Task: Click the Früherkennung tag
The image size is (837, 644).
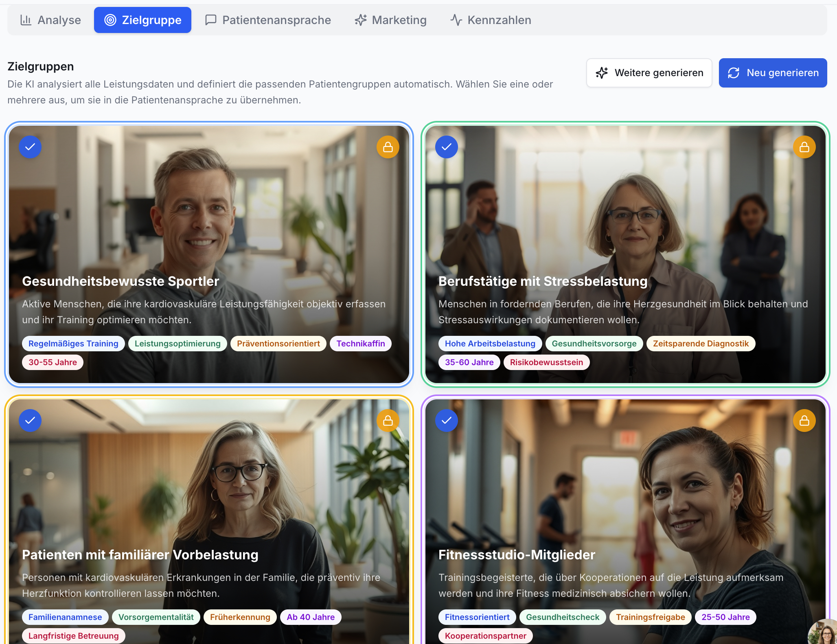Action: (x=240, y=617)
